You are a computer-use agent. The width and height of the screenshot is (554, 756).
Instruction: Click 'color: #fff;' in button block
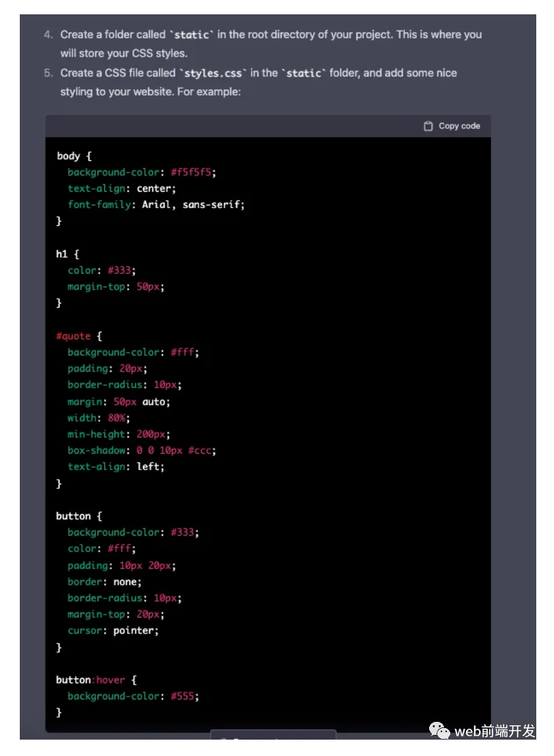coord(102,549)
